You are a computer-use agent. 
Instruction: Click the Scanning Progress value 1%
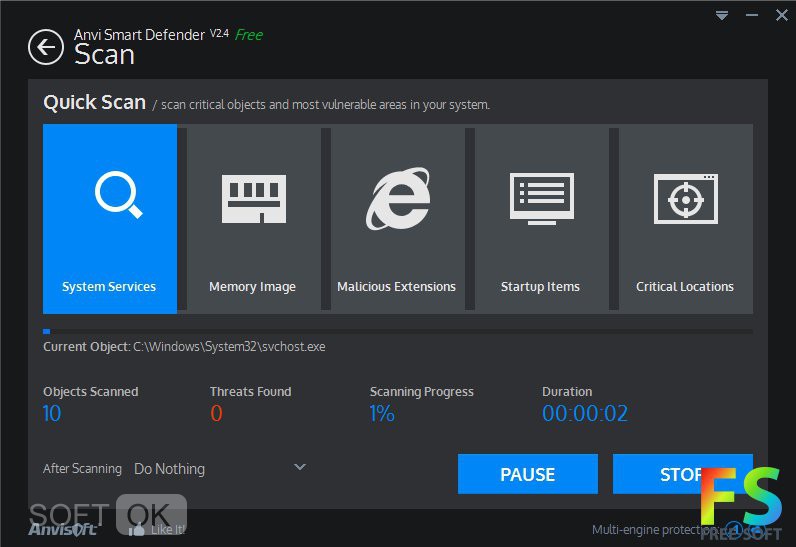pyautogui.click(x=382, y=414)
